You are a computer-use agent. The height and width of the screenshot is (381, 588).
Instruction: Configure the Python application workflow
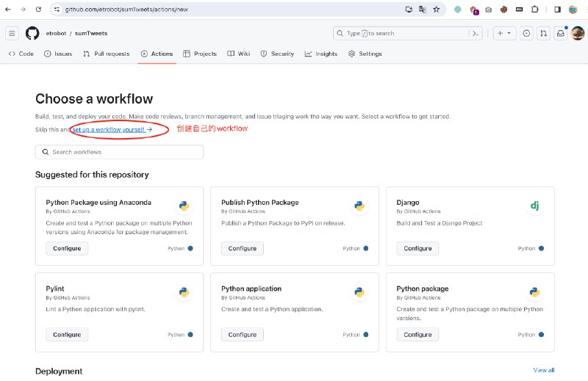pos(243,335)
